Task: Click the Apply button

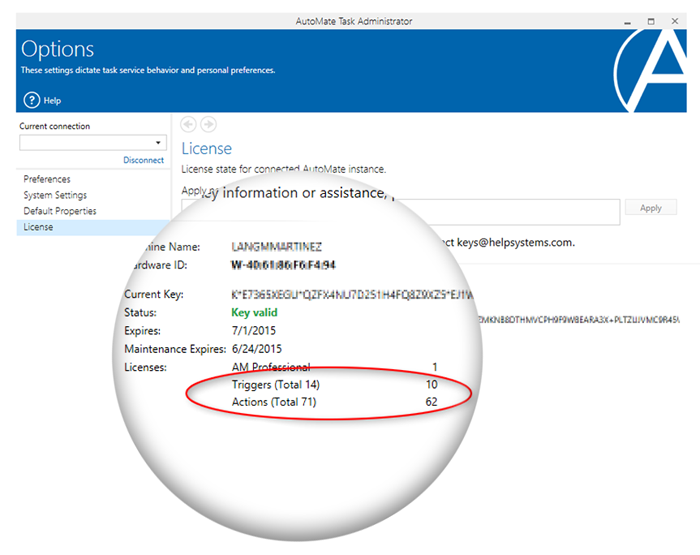Action: tap(650, 208)
